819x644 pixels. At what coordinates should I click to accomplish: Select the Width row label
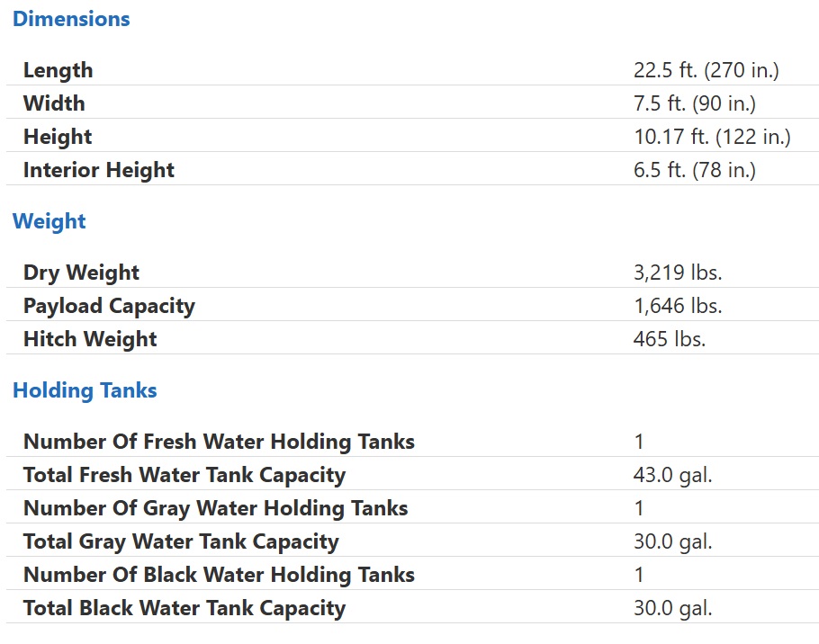(x=54, y=103)
